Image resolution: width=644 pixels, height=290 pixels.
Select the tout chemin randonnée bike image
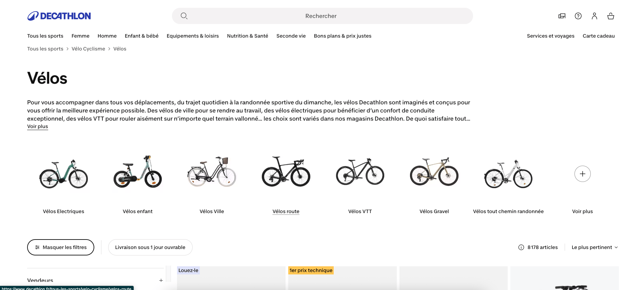coord(508,174)
